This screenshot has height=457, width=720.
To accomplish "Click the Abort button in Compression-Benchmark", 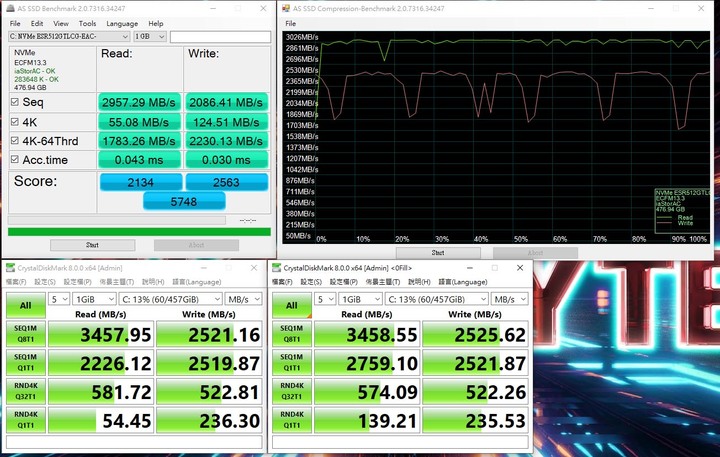I will tap(535, 253).
